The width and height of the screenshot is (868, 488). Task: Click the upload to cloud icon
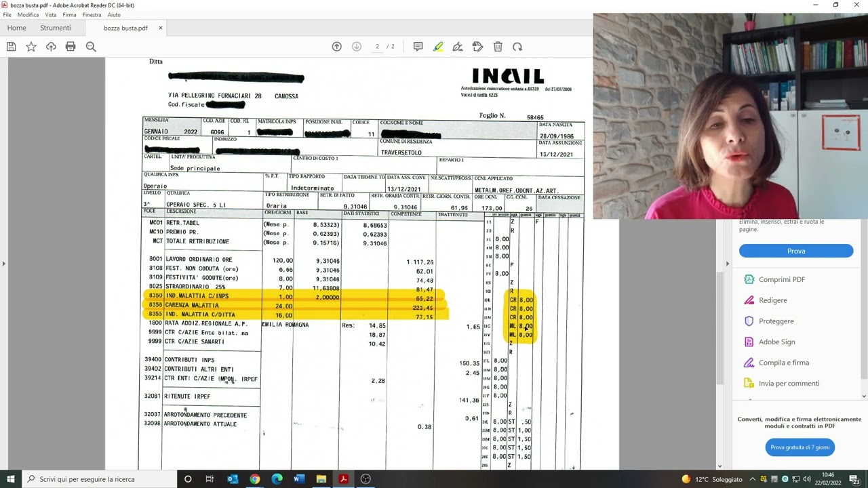coord(51,47)
